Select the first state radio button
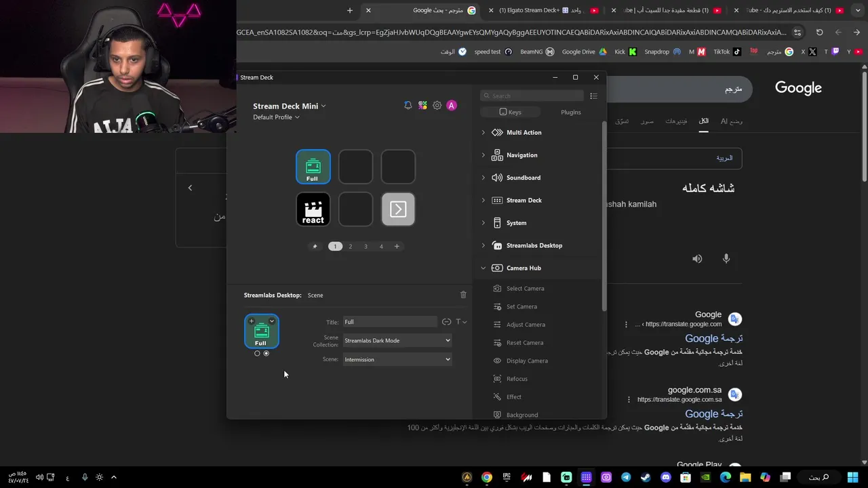 point(257,354)
